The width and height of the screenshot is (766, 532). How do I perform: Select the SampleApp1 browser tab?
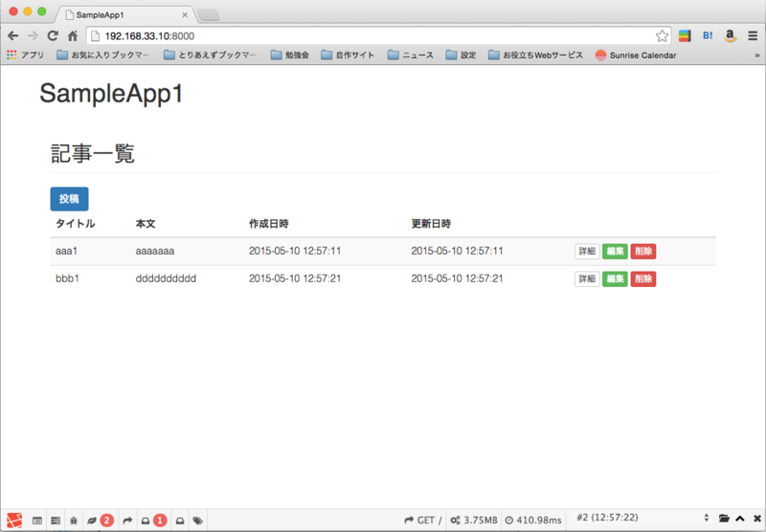(124, 14)
